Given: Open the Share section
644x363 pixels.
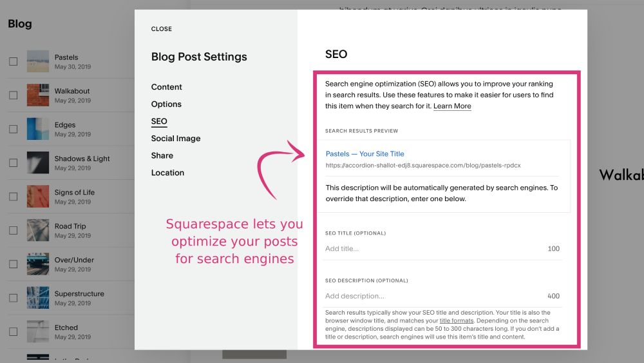Looking at the screenshot, I should [x=162, y=155].
